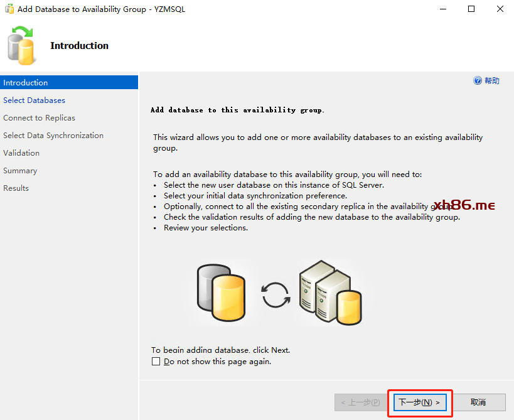Select the Introduction step in the sidebar
514x420 pixels.
pos(26,83)
